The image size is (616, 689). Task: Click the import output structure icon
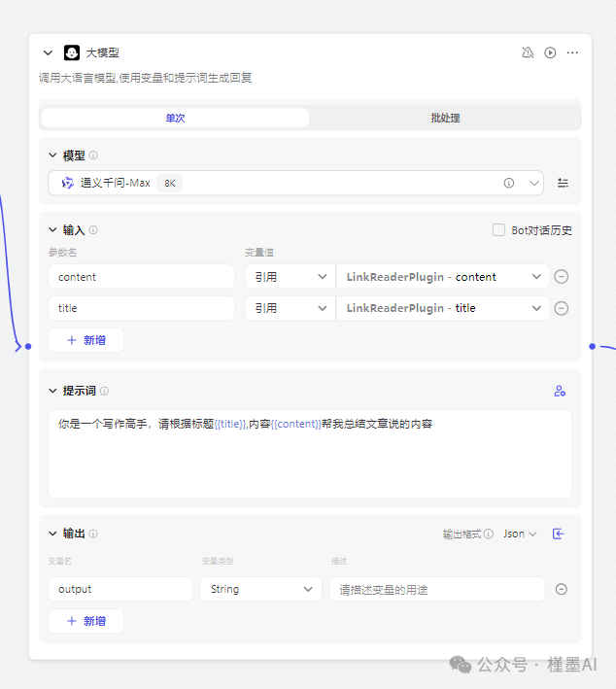pyautogui.click(x=558, y=534)
